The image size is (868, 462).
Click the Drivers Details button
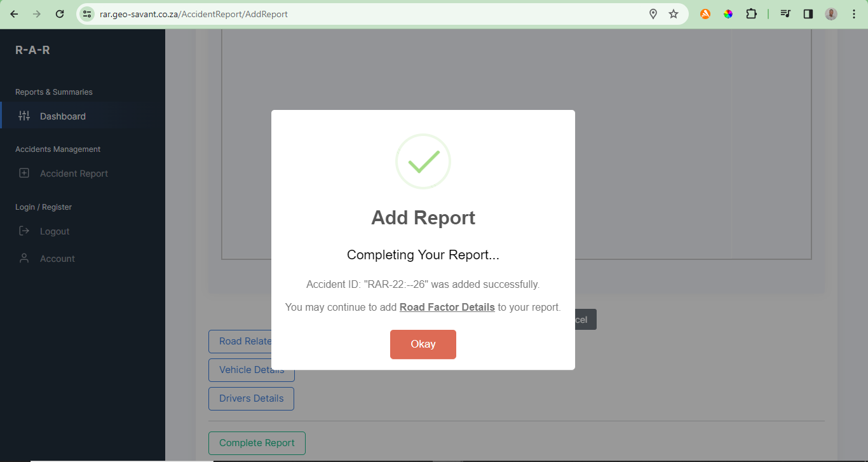pos(251,398)
